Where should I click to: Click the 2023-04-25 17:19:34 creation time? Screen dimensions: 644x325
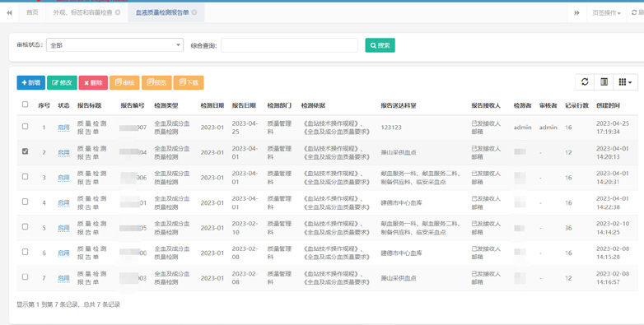(613, 128)
